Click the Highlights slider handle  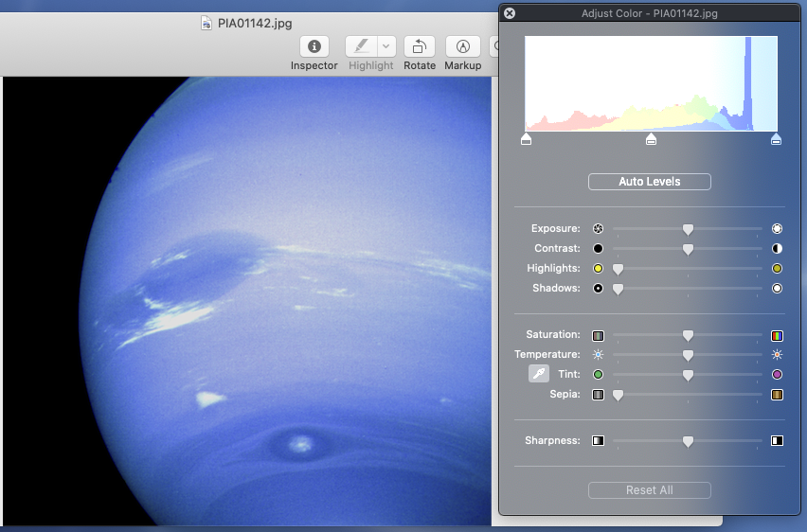tap(618, 269)
